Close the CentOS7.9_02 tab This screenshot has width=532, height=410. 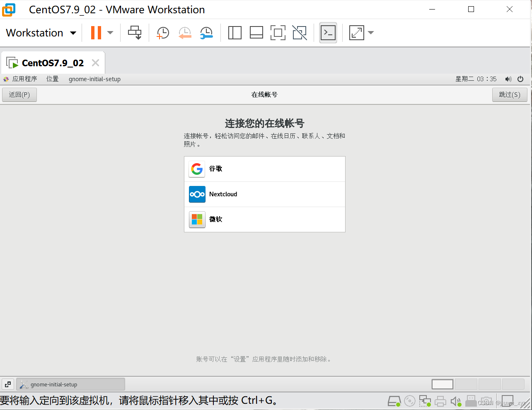[x=95, y=63]
